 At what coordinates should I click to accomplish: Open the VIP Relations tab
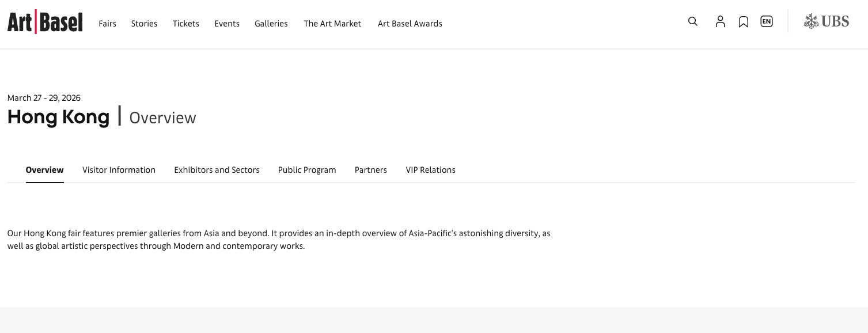[x=430, y=170]
